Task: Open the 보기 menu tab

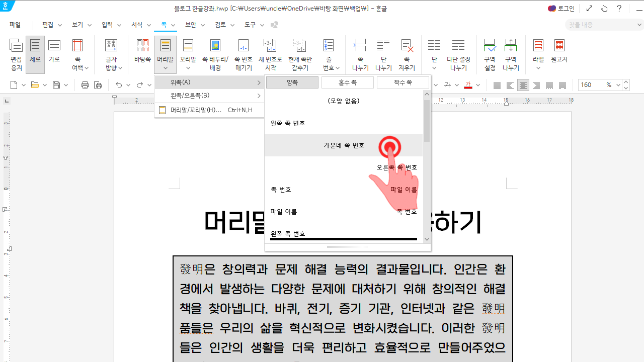Action: [x=77, y=25]
